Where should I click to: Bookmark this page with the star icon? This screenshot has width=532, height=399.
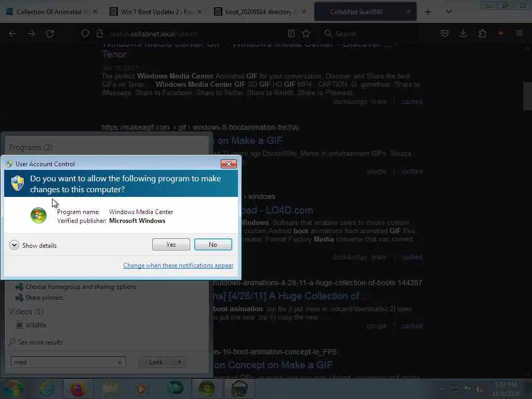[306, 34]
